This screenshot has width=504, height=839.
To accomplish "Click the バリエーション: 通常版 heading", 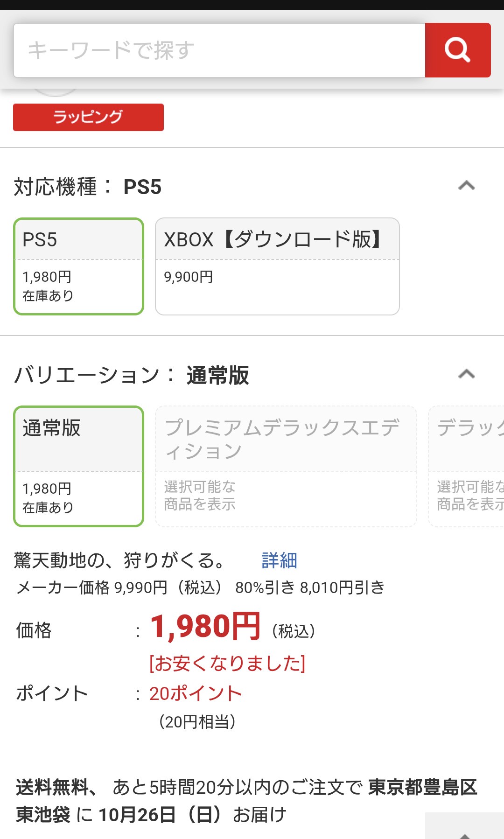I will [x=132, y=375].
